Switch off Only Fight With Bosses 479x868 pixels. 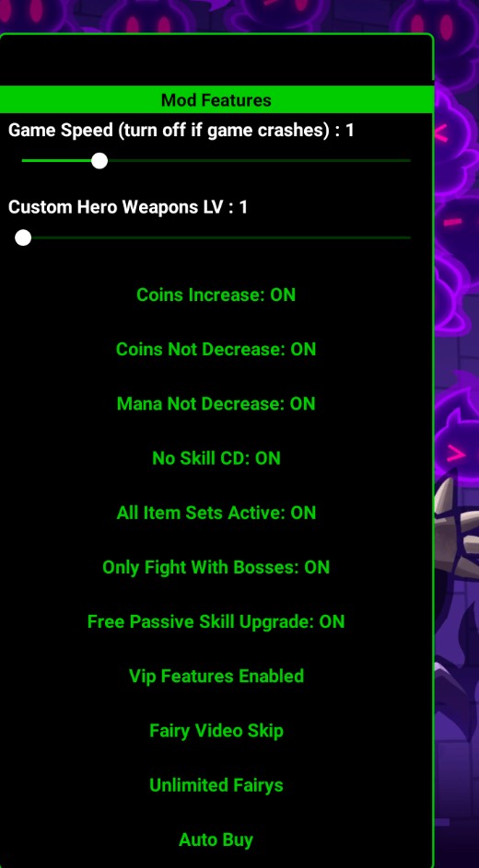point(216,567)
